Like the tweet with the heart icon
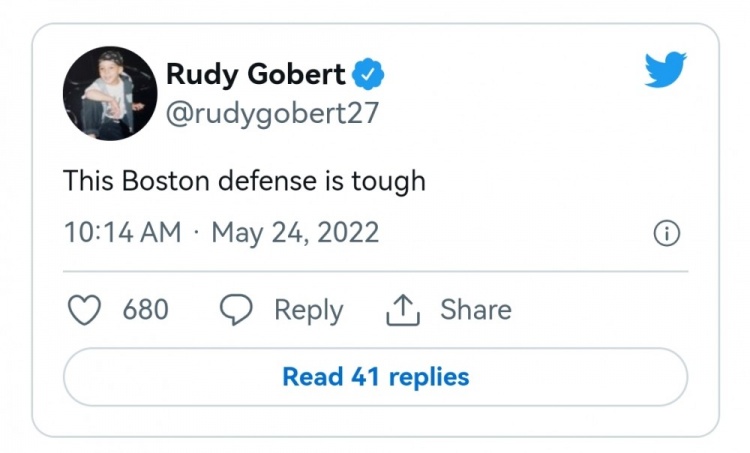The height and width of the screenshot is (453, 750). pos(84,310)
